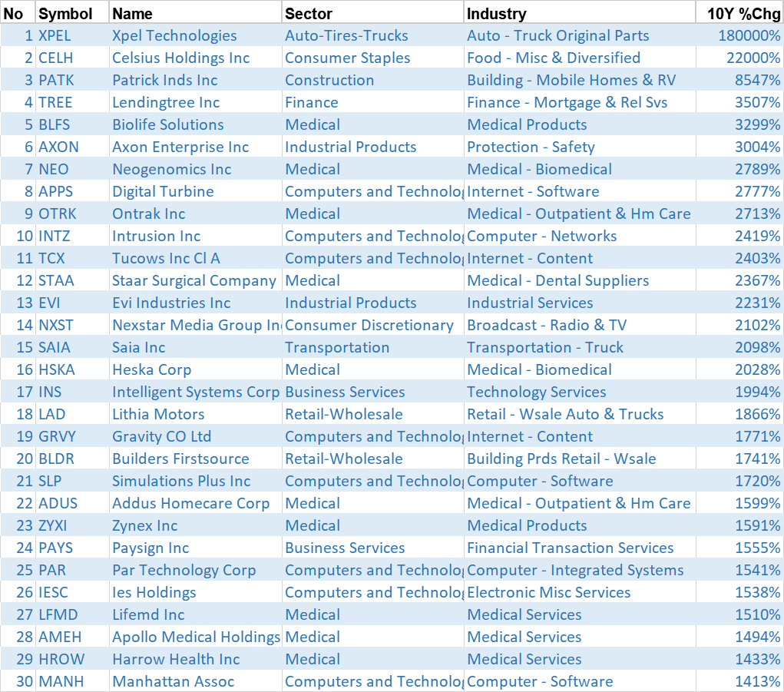The image size is (784, 692).
Task: Select the No column header
Action: click(18, 13)
